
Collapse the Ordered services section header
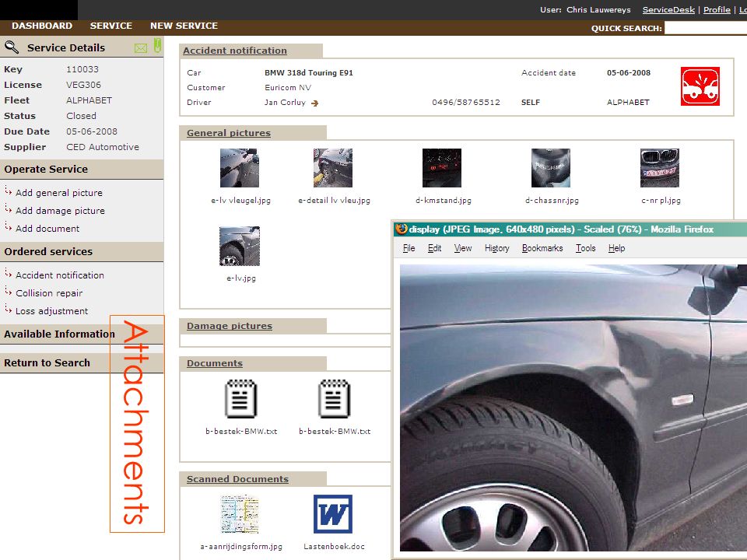click(x=48, y=251)
